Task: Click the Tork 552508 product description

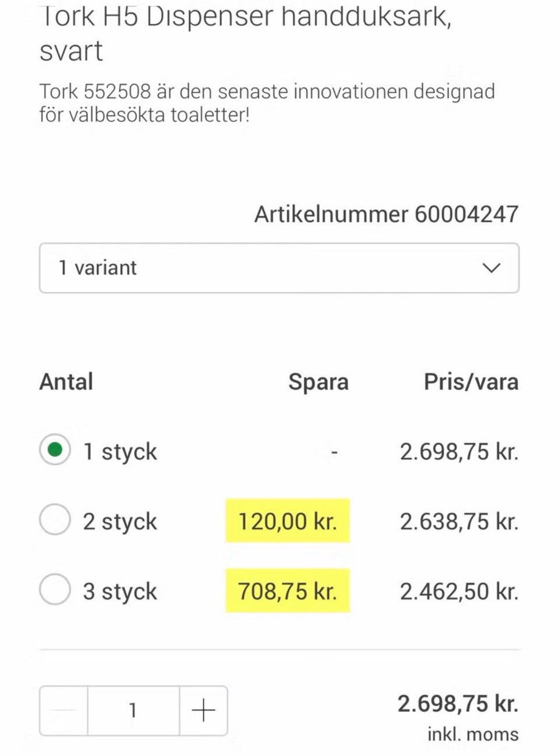Action: [267, 103]
